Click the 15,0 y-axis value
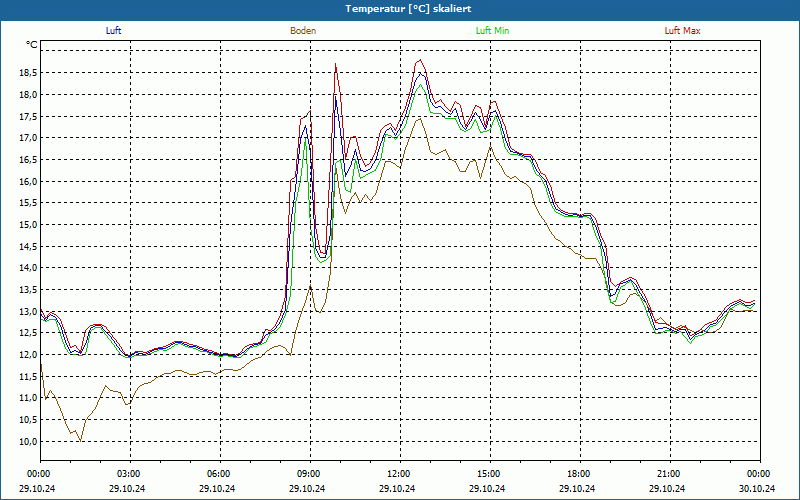 pyautogui.click(x=28, y=224)
